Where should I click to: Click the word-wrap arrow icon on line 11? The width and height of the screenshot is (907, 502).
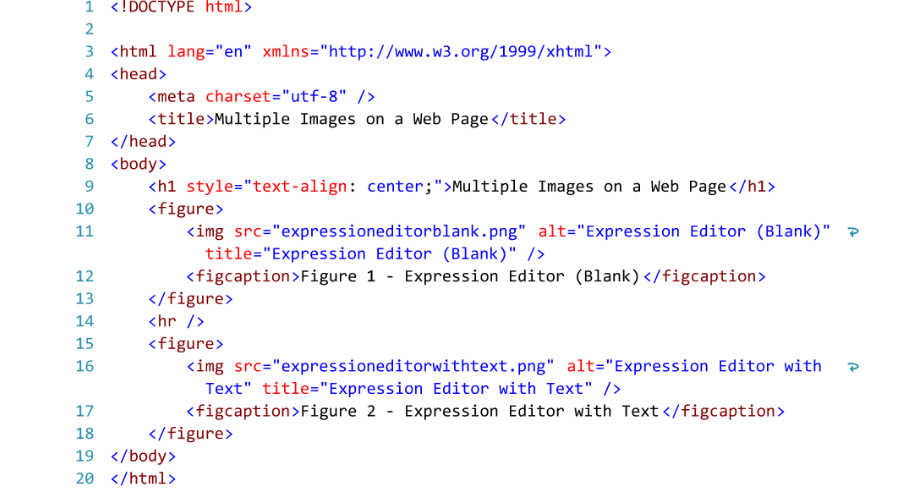[853, 232]
